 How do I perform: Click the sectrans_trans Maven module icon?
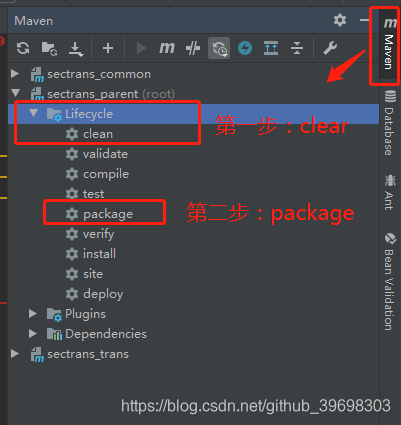click(x=37, y=355)
